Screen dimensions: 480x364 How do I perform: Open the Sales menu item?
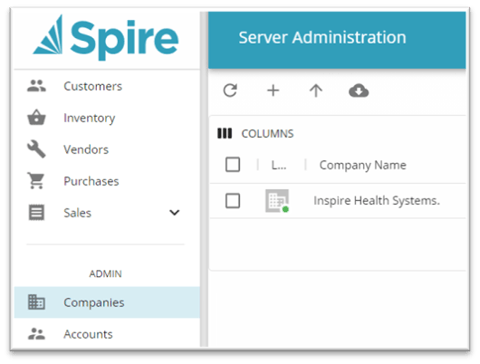(77, 213)
